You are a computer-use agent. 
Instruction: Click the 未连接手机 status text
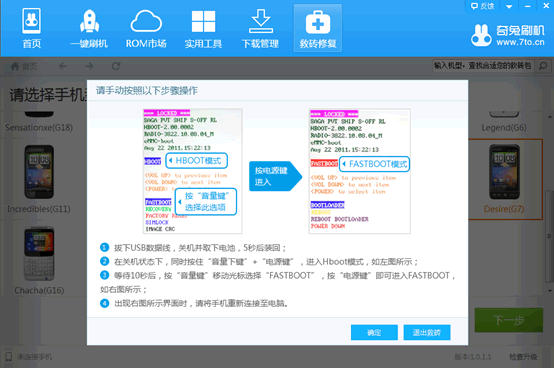tap(34, 357)
